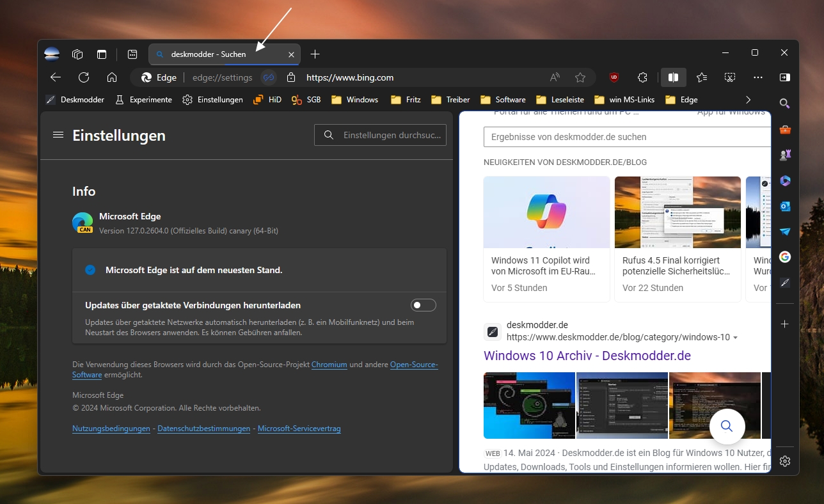Go back with the back arrow
The height and width of the screenshot is (504, 824).
[56, 77]
